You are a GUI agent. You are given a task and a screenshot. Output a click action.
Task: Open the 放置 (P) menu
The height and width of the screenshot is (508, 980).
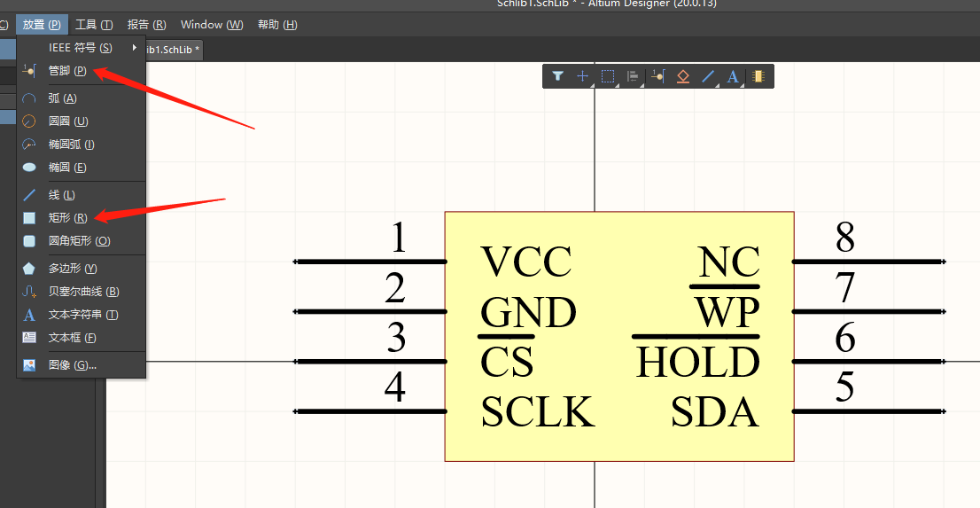coord(42,25)
